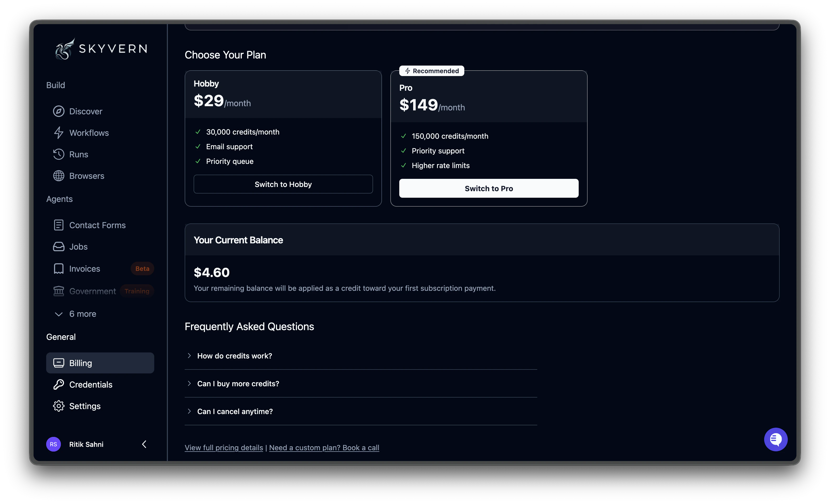Click the Government building icon

pos(59,291)
